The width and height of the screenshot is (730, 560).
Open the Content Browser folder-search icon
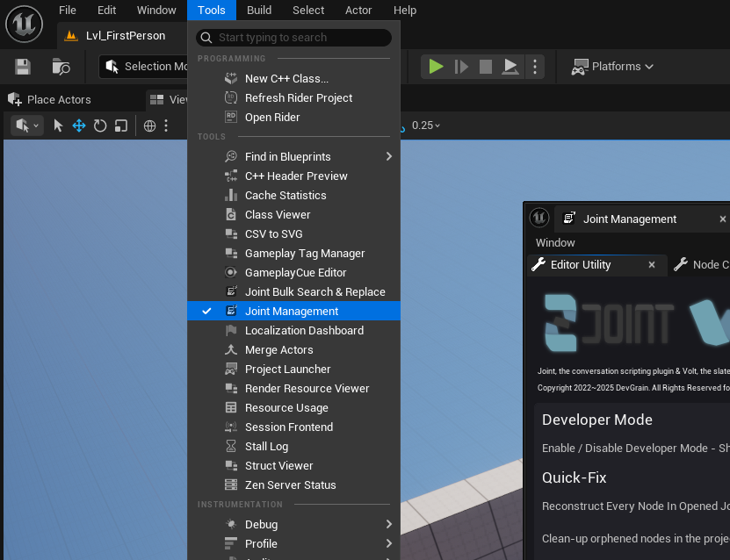[x=61, y=67]
